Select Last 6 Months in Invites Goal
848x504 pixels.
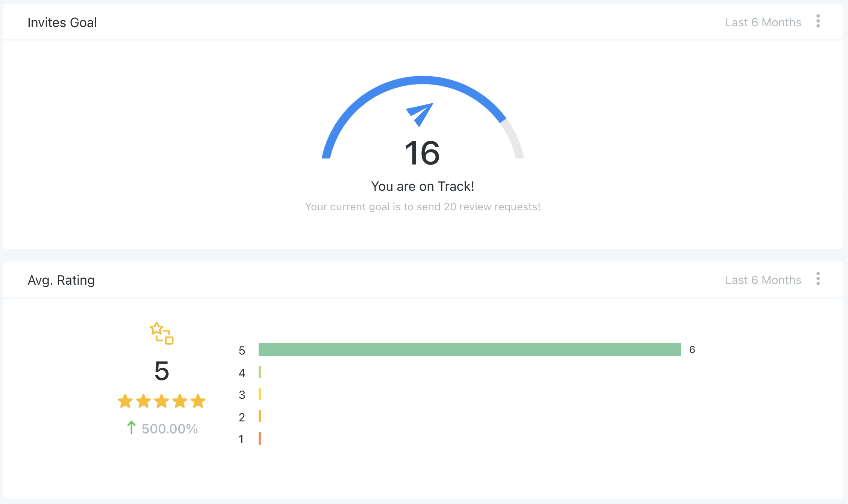[x=763, y=23]
